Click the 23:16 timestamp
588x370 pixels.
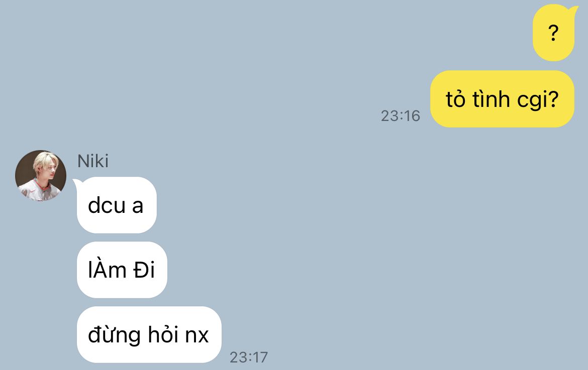click(x=401, y=115)
